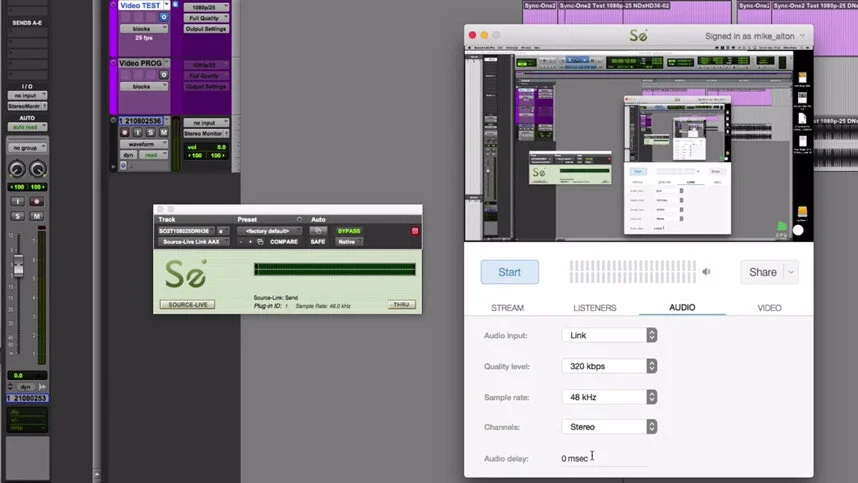Open audio track read automation mode selector
Screen dimensions: 858x483
(x=154, y=155)
